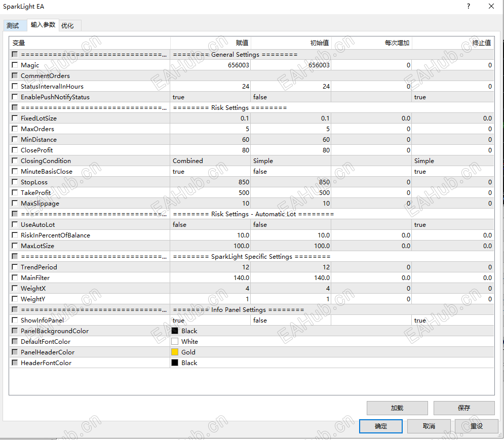Screen dimensions: 504x440
Task: Check the RiskInPercentOfBalance checkbox
Action: click(x=15, y=235)
